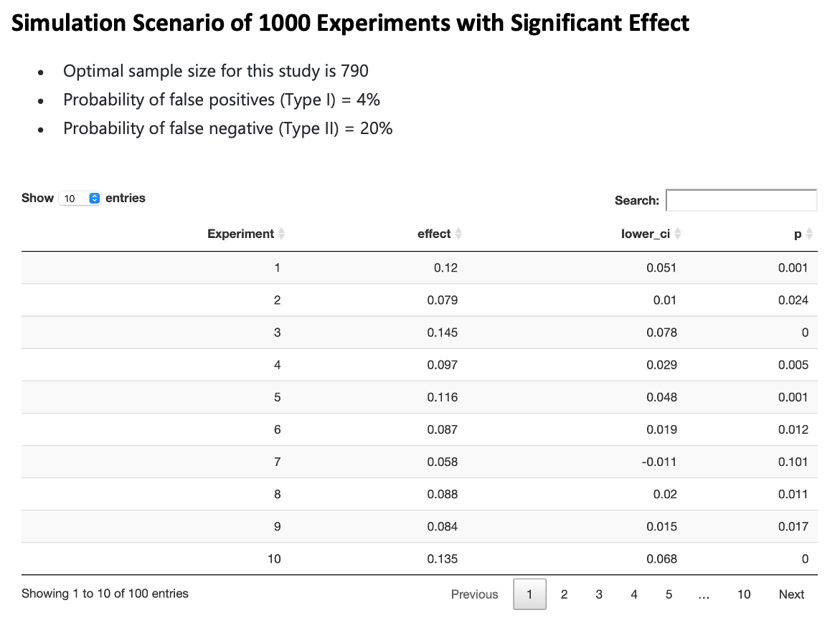Open the Show entries dropdown
840x618 pixels.
(x=80, y=199)
